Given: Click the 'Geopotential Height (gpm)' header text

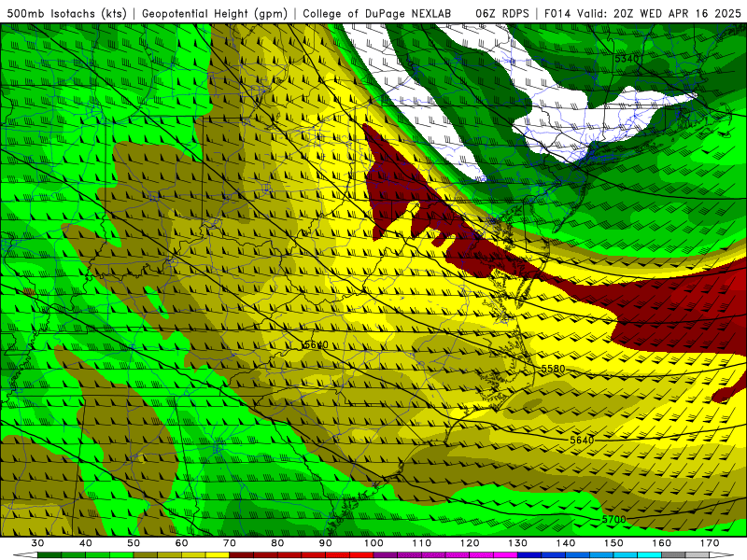Looking at the screenshot, I should 215,13.
